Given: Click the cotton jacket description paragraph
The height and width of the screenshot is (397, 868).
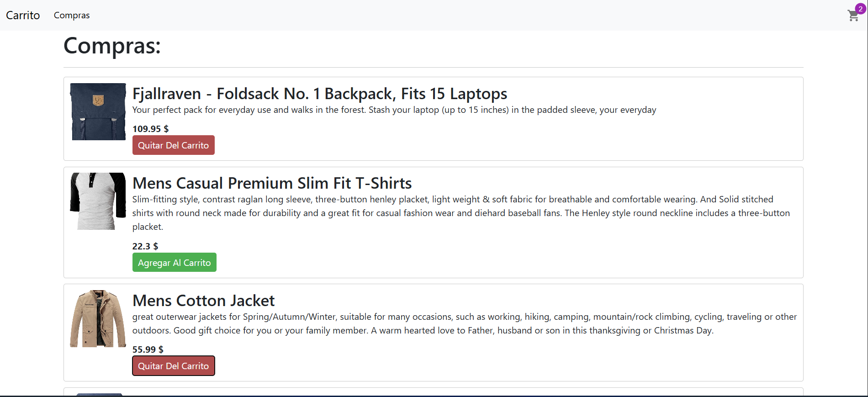Looking at the screenshot, I should tap(464, 323).
